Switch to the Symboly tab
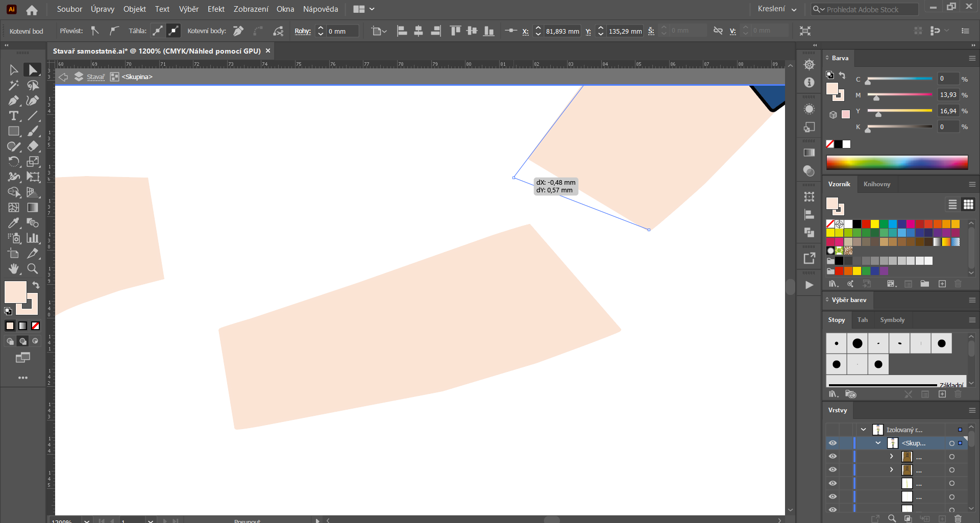Screen dimensions: 980x523 892,320
